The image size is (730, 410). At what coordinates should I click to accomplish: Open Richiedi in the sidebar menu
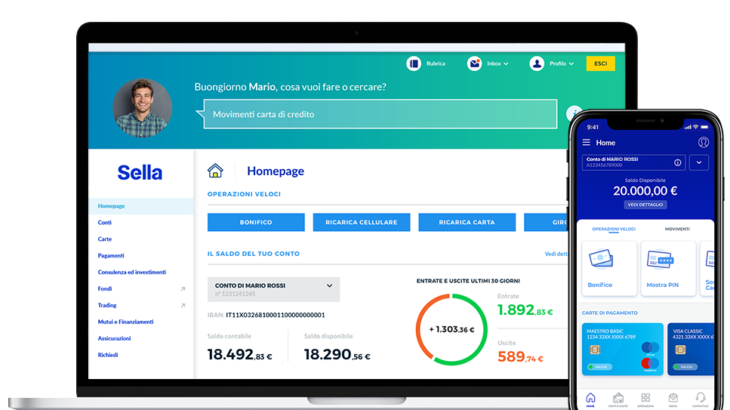coord(108,355)
